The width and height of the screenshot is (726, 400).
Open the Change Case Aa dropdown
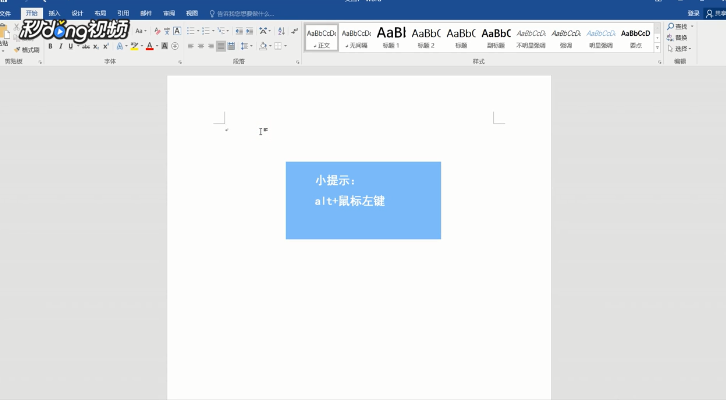(x=141, y=31)
